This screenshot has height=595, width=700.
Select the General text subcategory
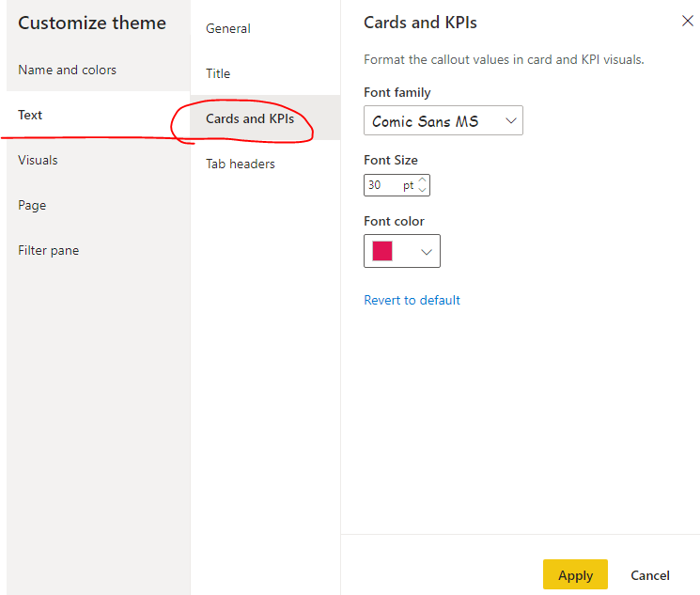point(265,28)
